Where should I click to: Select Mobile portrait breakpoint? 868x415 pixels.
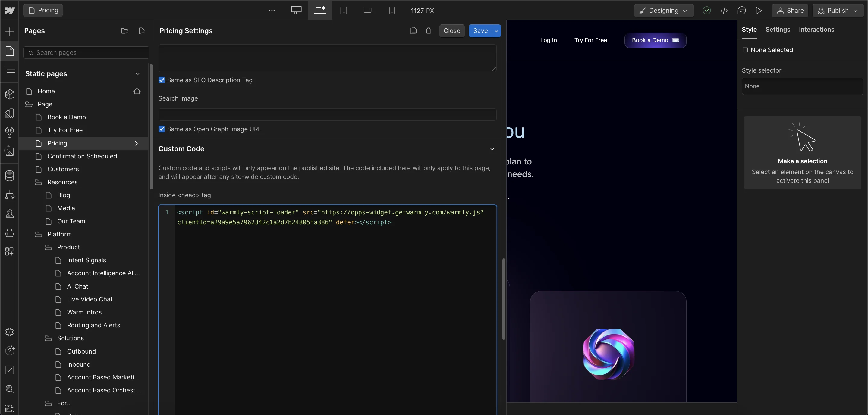click(392, 11)
